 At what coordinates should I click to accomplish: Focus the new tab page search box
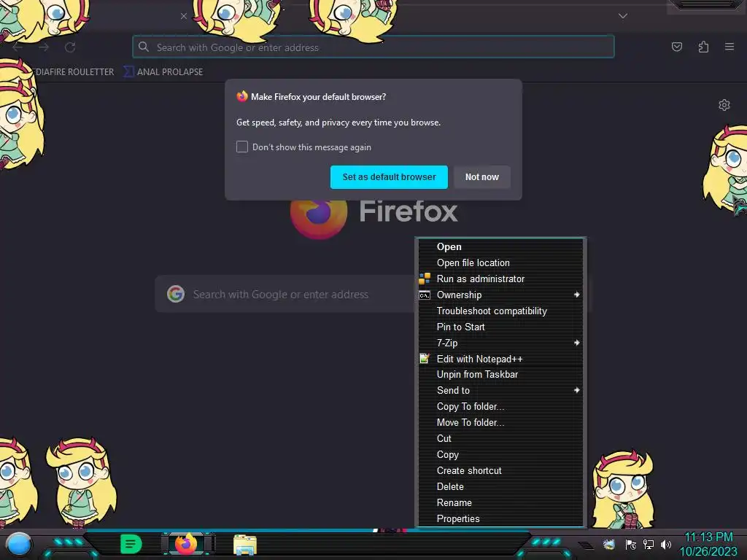click(x=286, y=294)
